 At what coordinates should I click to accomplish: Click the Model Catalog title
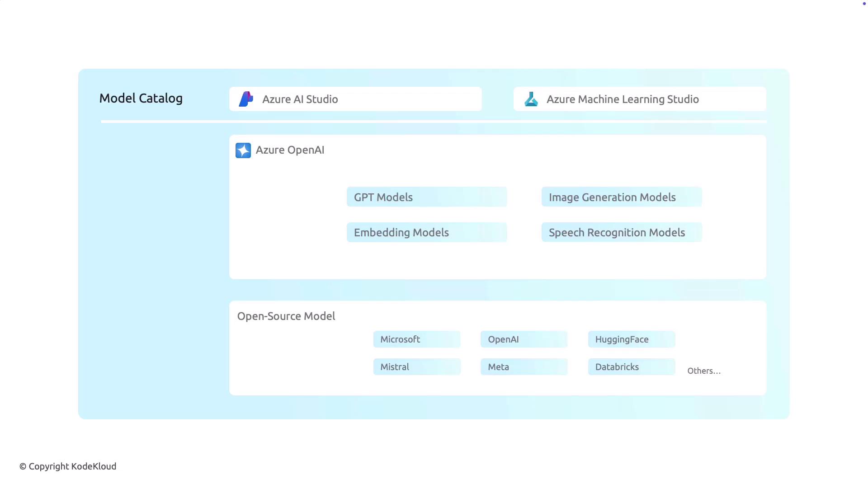point(141,98)
